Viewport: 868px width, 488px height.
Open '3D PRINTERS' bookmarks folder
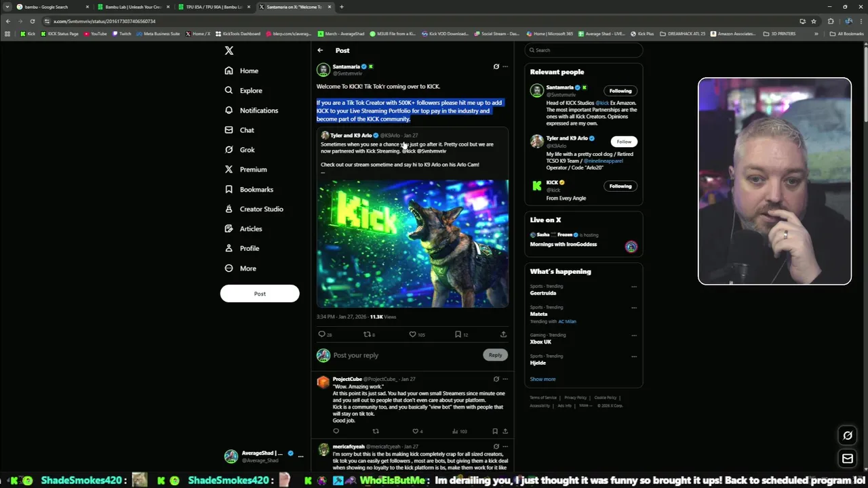(780, 34)
